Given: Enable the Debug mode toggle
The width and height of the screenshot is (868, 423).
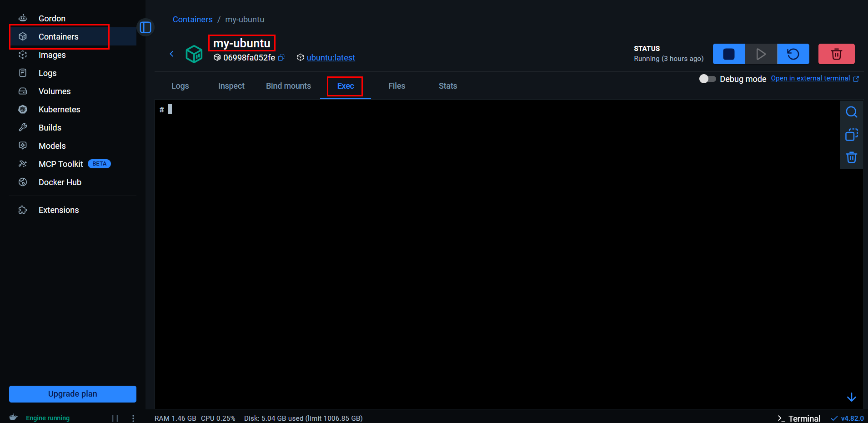Looking at the screenshot, I should click(x=707, y=79).
